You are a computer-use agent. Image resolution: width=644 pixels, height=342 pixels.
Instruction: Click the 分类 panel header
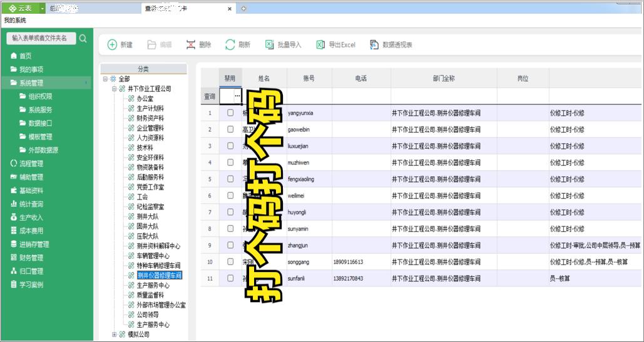143,69
